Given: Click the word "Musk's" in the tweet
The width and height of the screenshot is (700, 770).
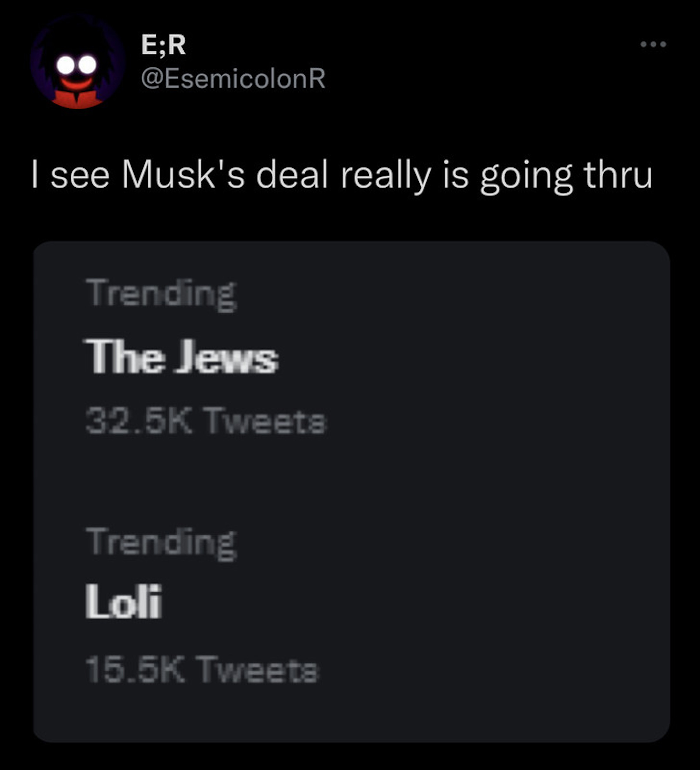Looking at the screenshot, I should (x=183, y=175).
